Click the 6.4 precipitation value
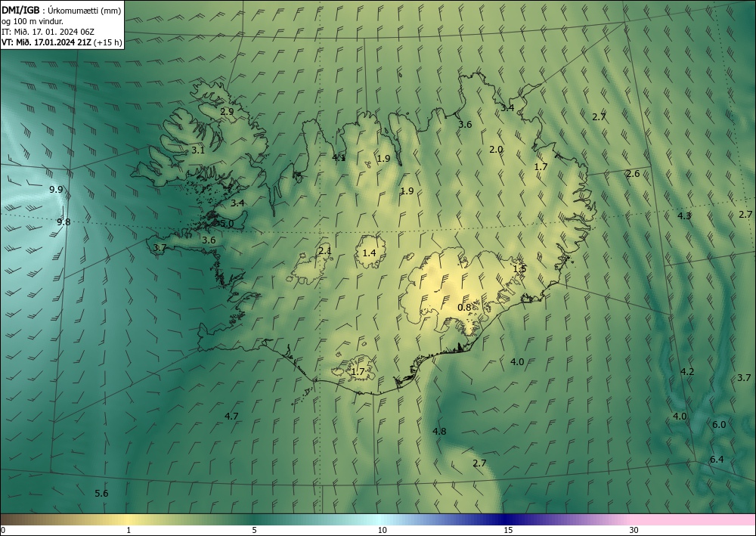756x536 pixels. [717, 460]
